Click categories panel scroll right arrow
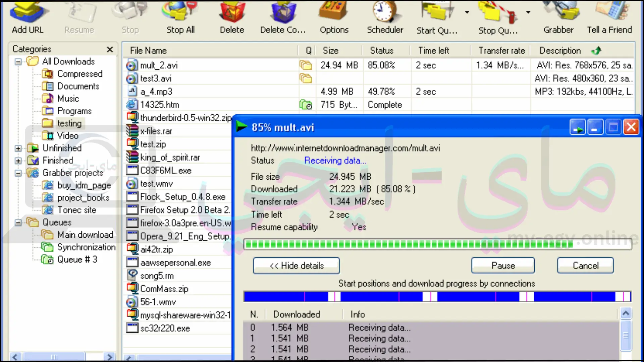Image resolution: width=644 pixels, height=362 pixels. point(109,357)
